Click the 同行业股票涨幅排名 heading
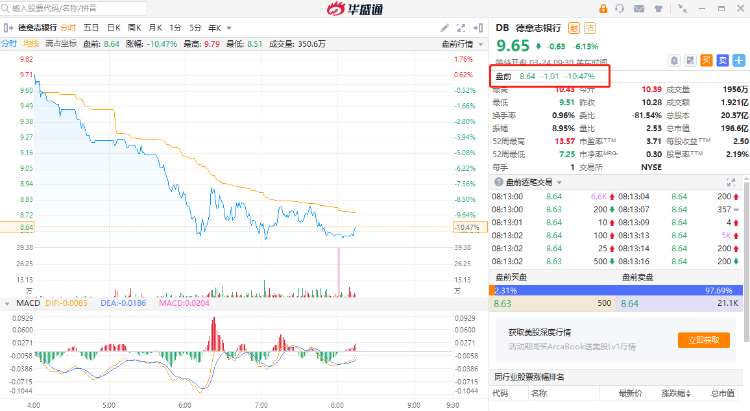 (x=529, y=377)
